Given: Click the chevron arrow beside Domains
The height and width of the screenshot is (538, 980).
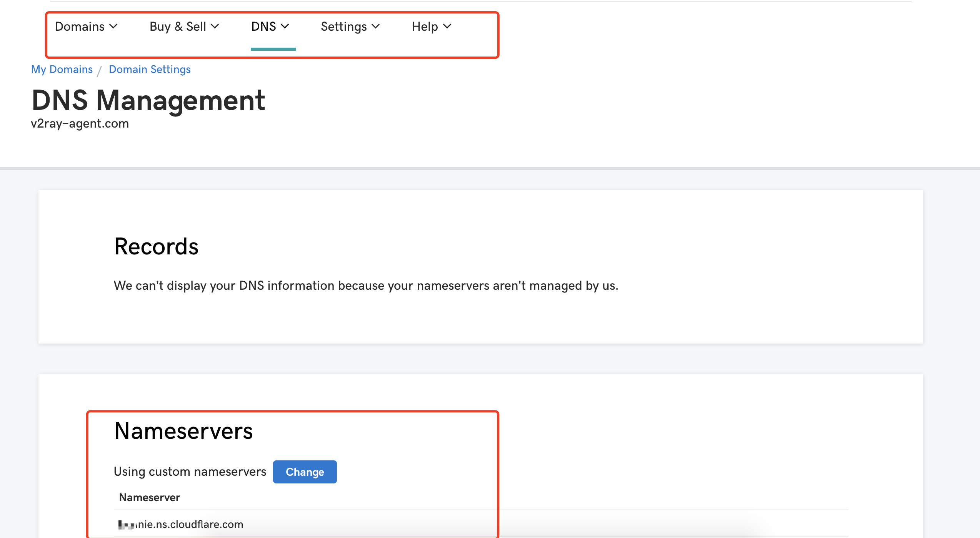Looking at the screenshot, I should point(113,26).
